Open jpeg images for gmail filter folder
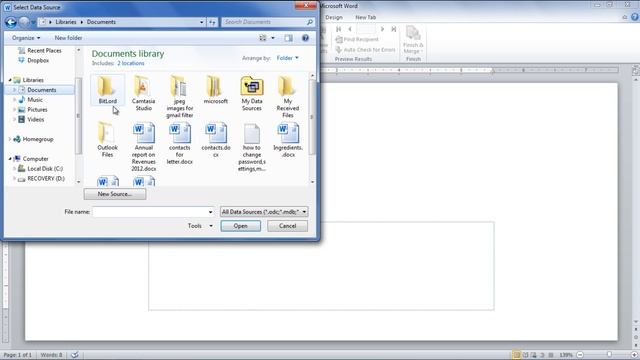 [x=180, y=97]
